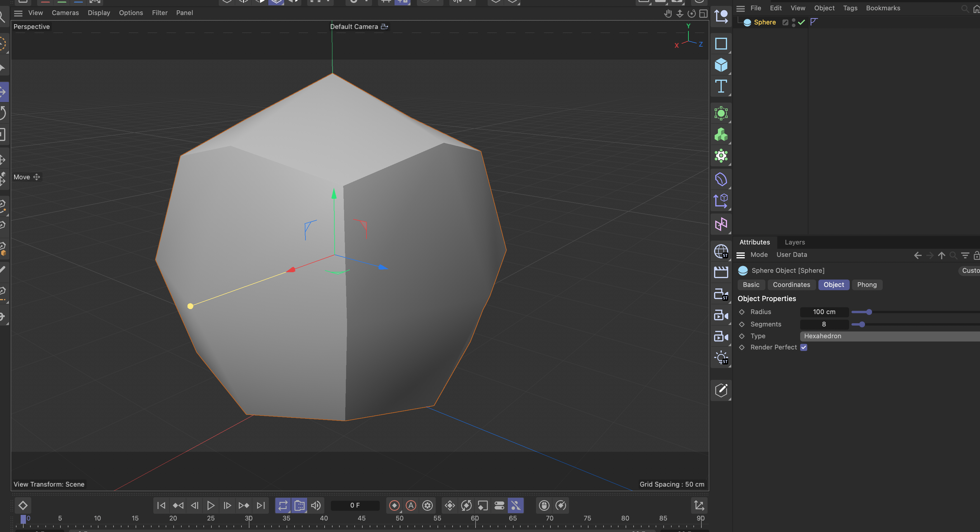Viewport: 980px width, 532px height.
Task: Adjust the Radius slider handle
Action: pos(869,312)
